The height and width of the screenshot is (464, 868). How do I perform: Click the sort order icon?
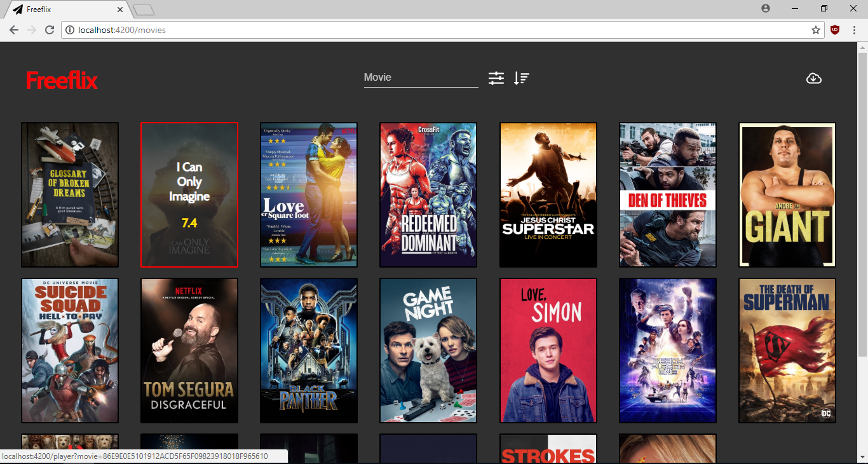[x=522, y=78]
